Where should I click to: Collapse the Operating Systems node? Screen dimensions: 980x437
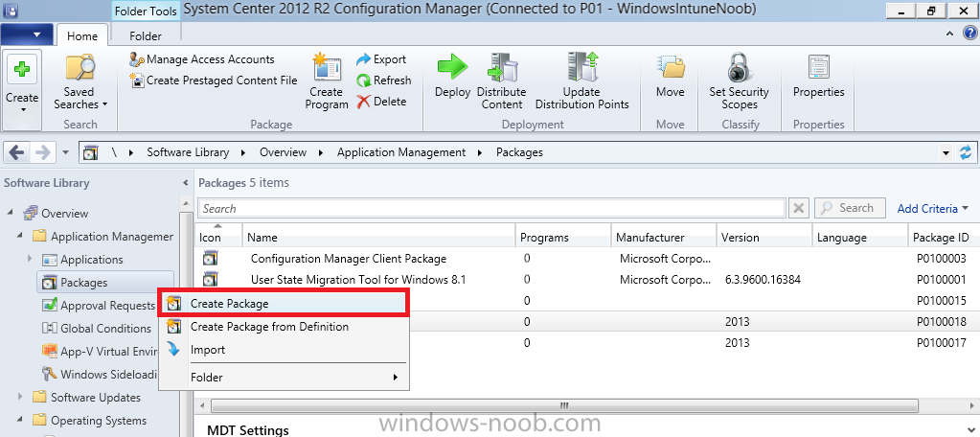20,420
